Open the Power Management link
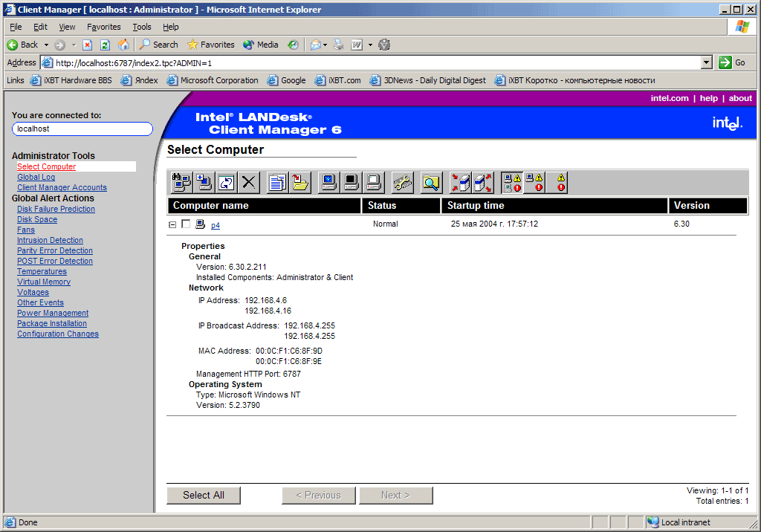The width and height of the screenshot is (761, 532). pyautogui.click(x=53, y=313)
